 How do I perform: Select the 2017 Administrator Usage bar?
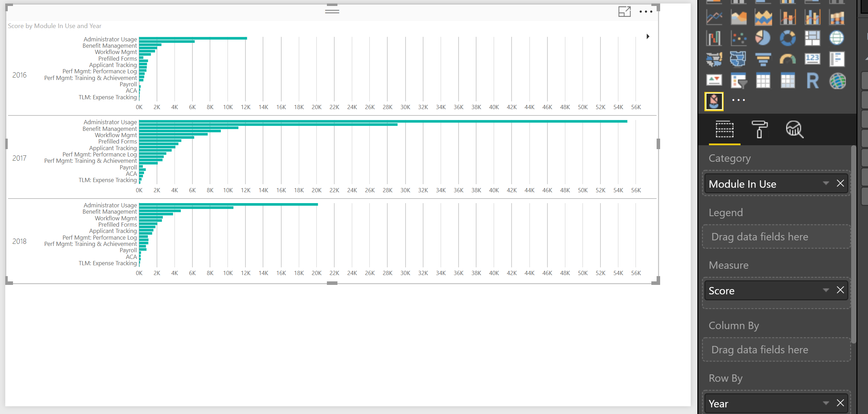tap(383, 121)
